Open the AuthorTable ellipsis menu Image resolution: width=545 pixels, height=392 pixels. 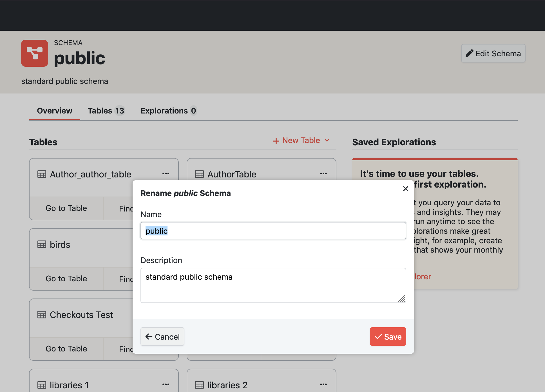pos(323,174)
